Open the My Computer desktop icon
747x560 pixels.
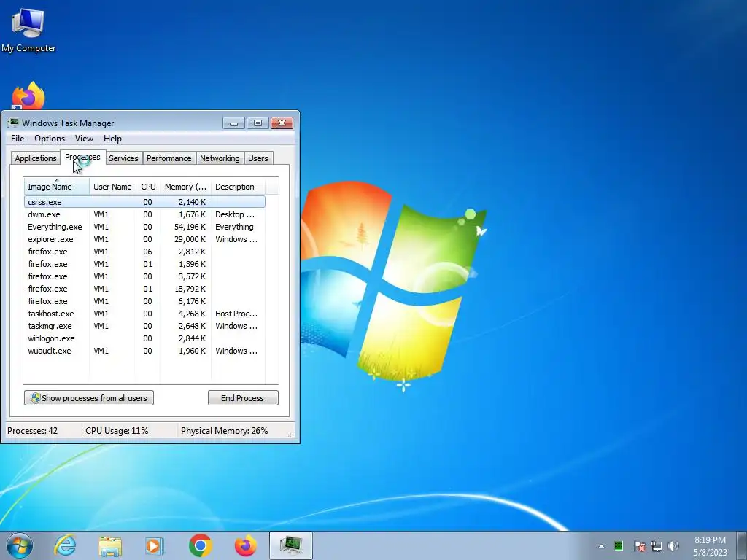(28, 30)
